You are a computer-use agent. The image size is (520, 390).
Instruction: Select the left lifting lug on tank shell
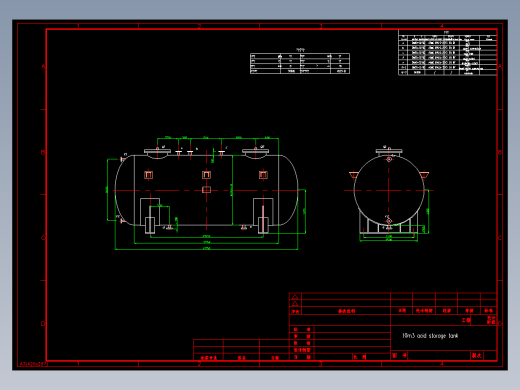[149, 175]
